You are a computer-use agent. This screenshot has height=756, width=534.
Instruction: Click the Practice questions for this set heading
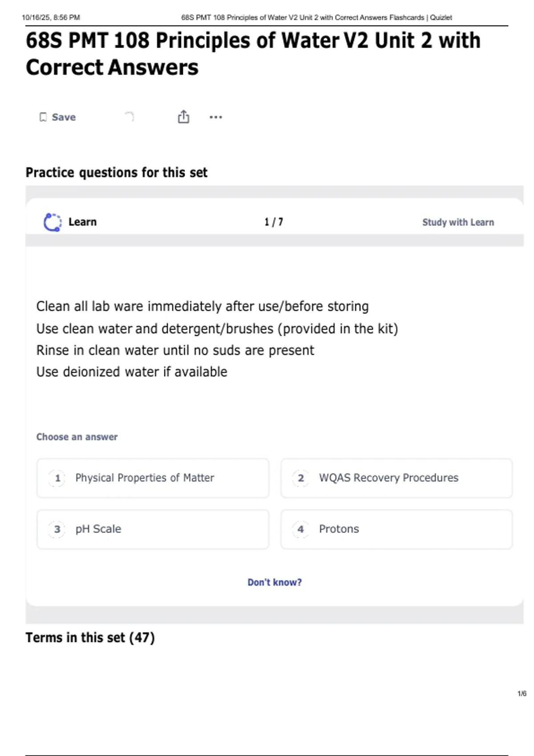(x=116, y=172)
